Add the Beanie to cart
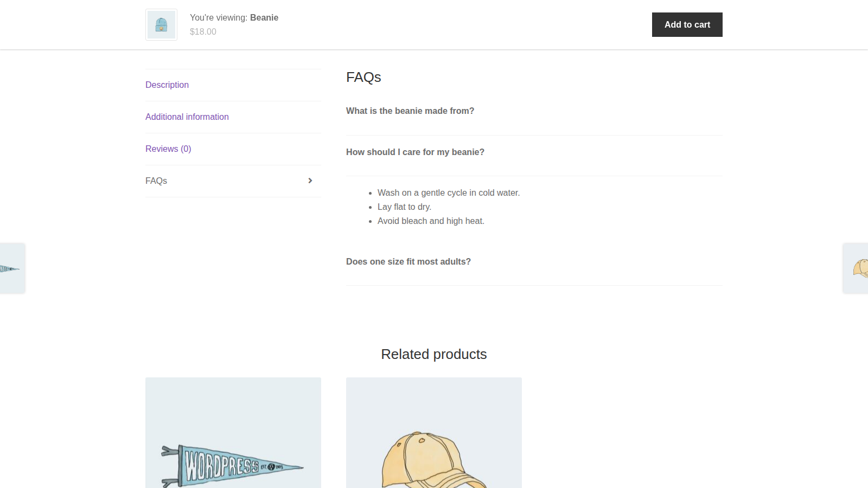This screenshot has width=868, height=488. (x=687, y=24)
